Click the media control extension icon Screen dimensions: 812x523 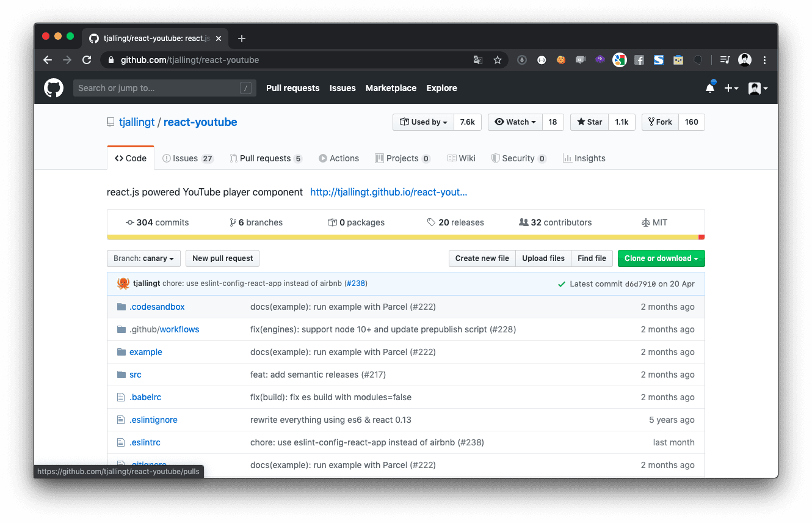coord(725,60)
